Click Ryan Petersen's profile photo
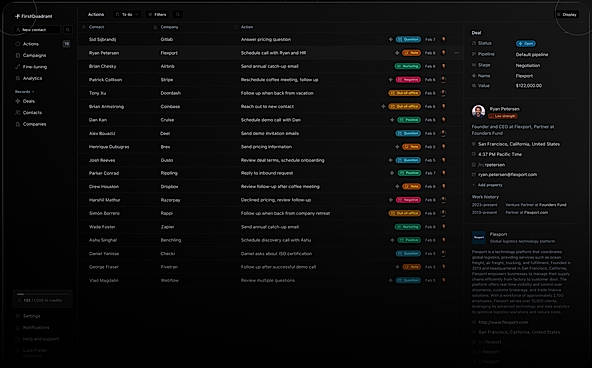 click(478, 111)
